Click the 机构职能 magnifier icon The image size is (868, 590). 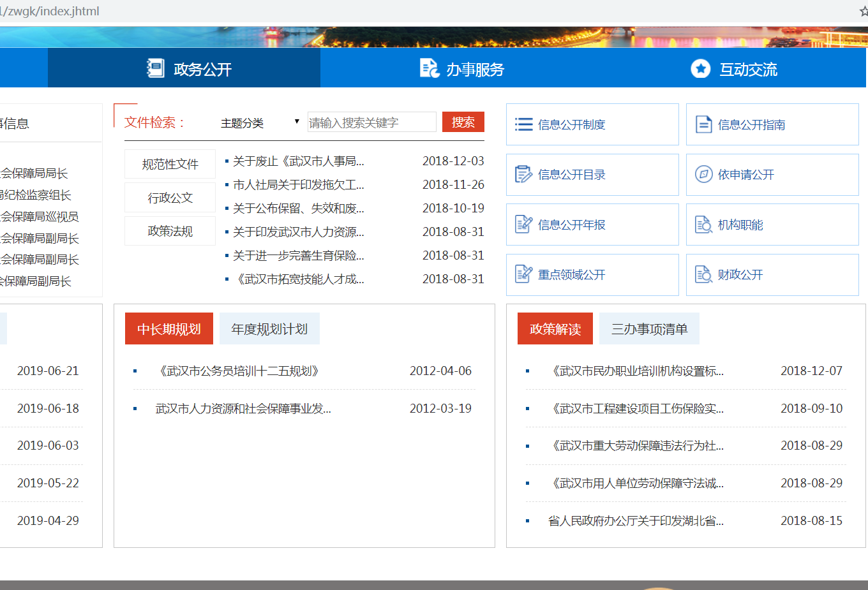pyautogui.click(x=703, y=225)
